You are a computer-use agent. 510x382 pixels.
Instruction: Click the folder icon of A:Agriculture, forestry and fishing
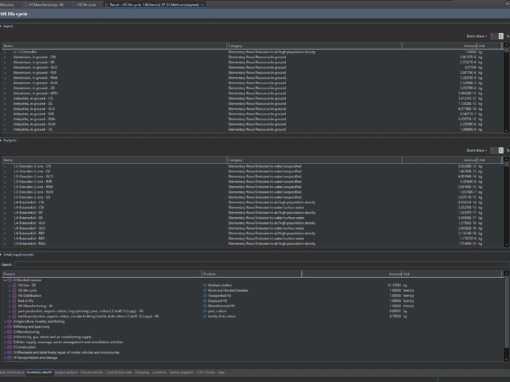10,322
